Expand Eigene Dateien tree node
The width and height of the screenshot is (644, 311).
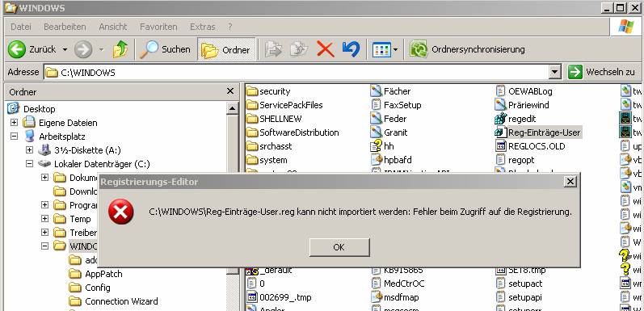coord(14,123)
